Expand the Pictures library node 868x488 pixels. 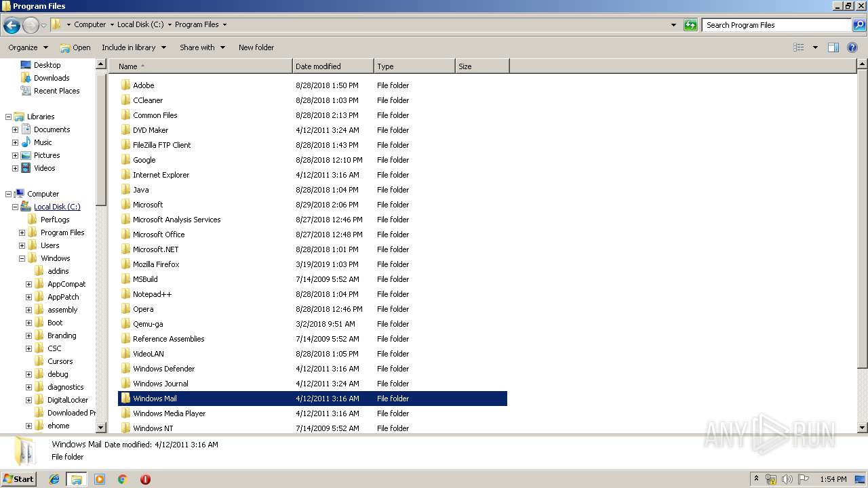[15, 155]
